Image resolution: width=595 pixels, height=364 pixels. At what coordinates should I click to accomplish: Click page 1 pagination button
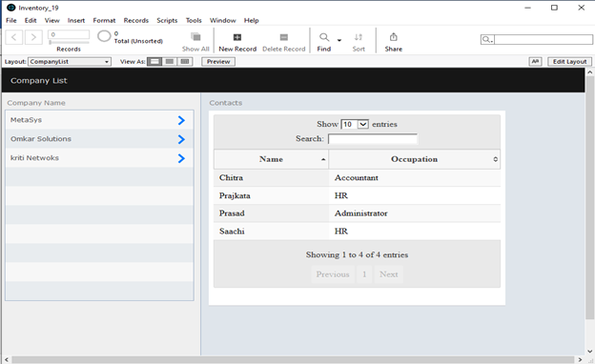(364, 274)
